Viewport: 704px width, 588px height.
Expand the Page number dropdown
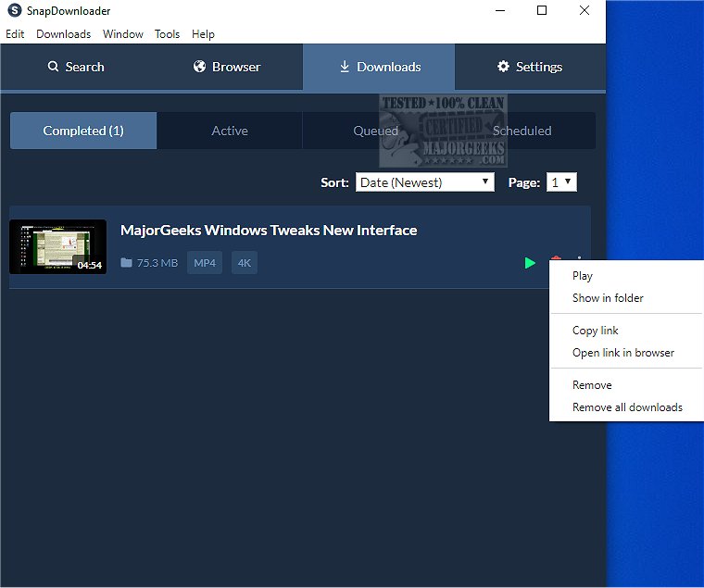tap(561, 182)
